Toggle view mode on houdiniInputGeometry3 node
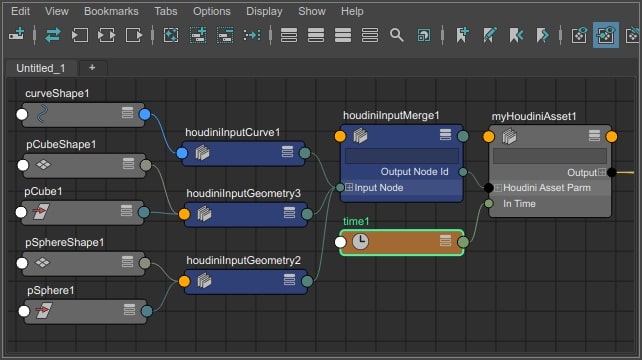Screen dimensions: 642x360 pos(289,213)
